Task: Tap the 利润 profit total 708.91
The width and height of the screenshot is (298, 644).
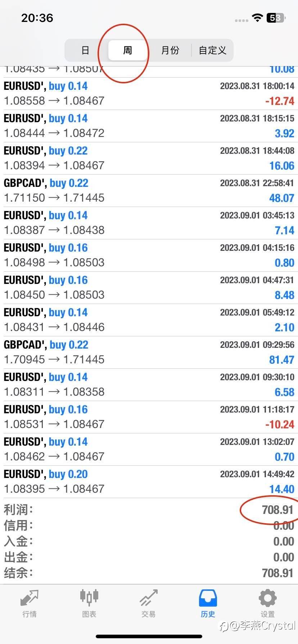Action: [277, 510]
